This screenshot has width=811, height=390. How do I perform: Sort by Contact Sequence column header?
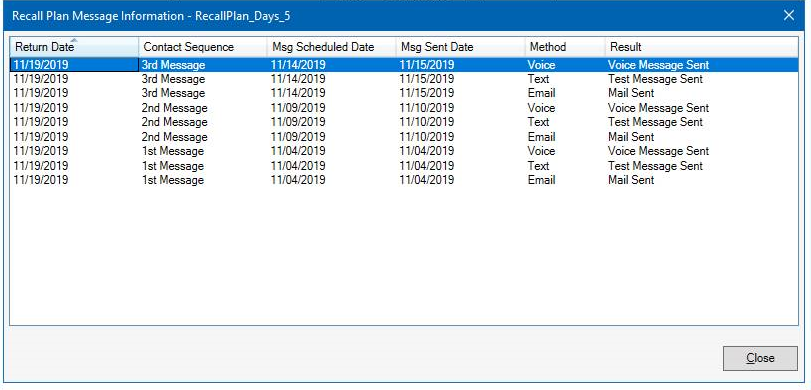(203, 47)
